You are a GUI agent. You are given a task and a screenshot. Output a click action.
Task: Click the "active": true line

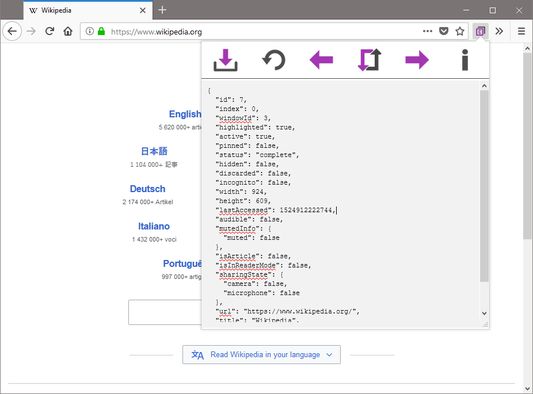[245, 137]
